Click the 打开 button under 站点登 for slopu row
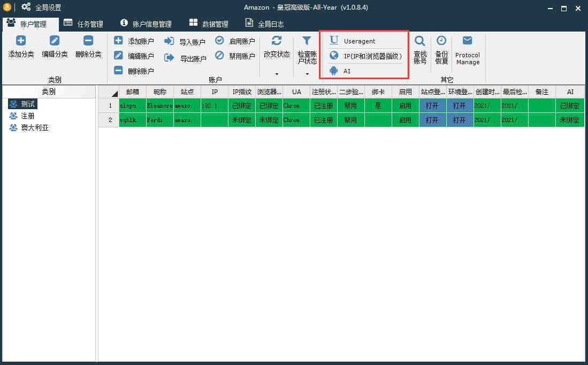588x365 pixels. point(432,105)
